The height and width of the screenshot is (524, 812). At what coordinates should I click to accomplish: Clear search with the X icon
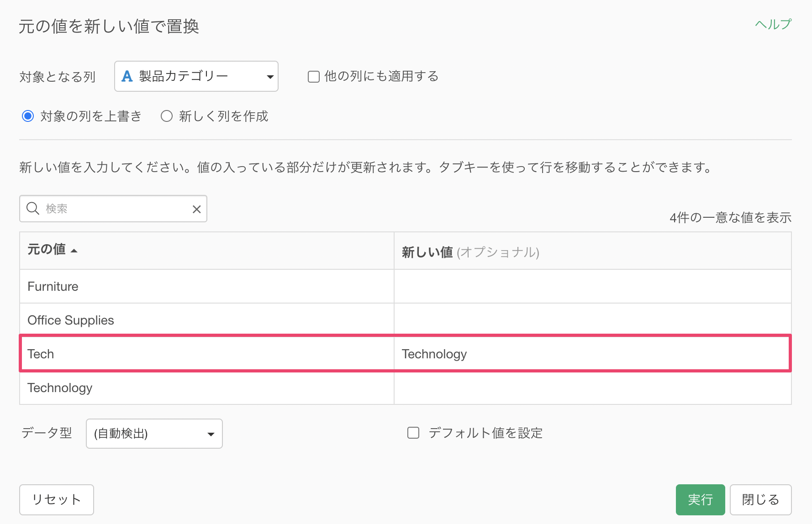(197, 209)
